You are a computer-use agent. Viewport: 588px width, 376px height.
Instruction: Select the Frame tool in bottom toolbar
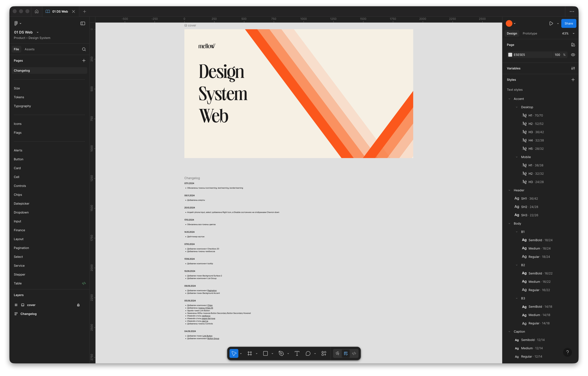(249, 353)
